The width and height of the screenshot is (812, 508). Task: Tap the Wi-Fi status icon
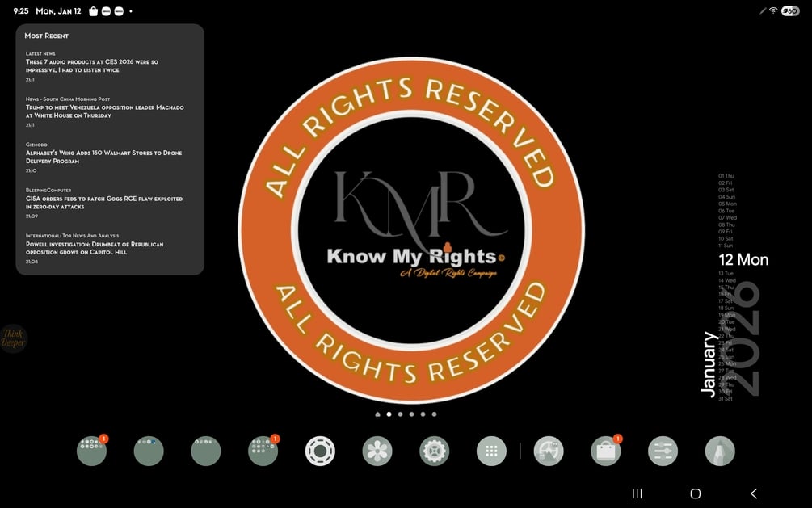coord(773,10)
